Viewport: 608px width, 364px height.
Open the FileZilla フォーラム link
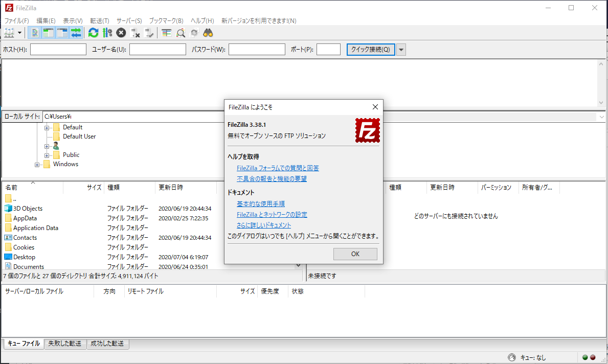pyautogui.click(x=278, y=168)
